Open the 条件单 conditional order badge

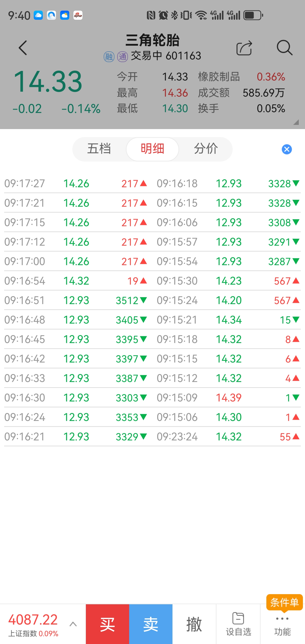(x=284, y=602)
